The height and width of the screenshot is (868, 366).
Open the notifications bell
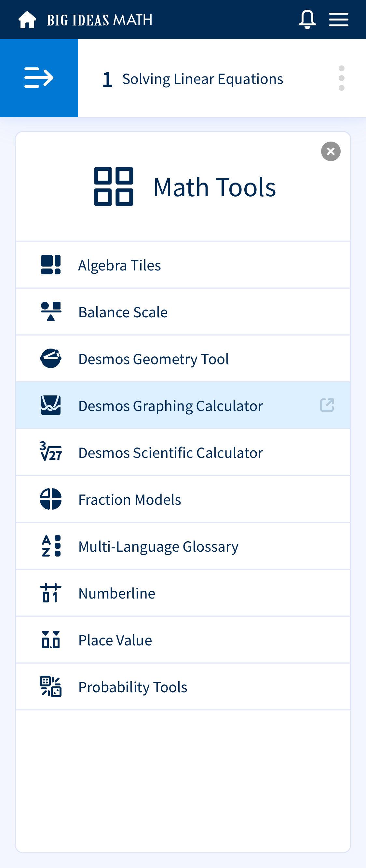tap(307, 20)
